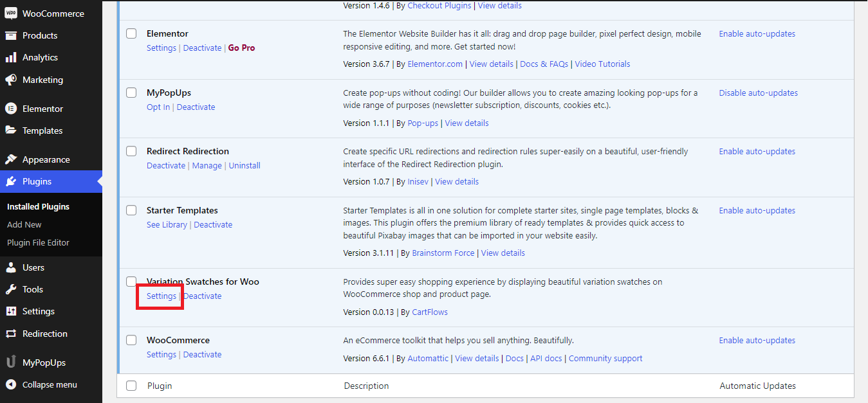Click the WooCommerce icon in sidebar

pyautogui.click(x=11, y=13)
